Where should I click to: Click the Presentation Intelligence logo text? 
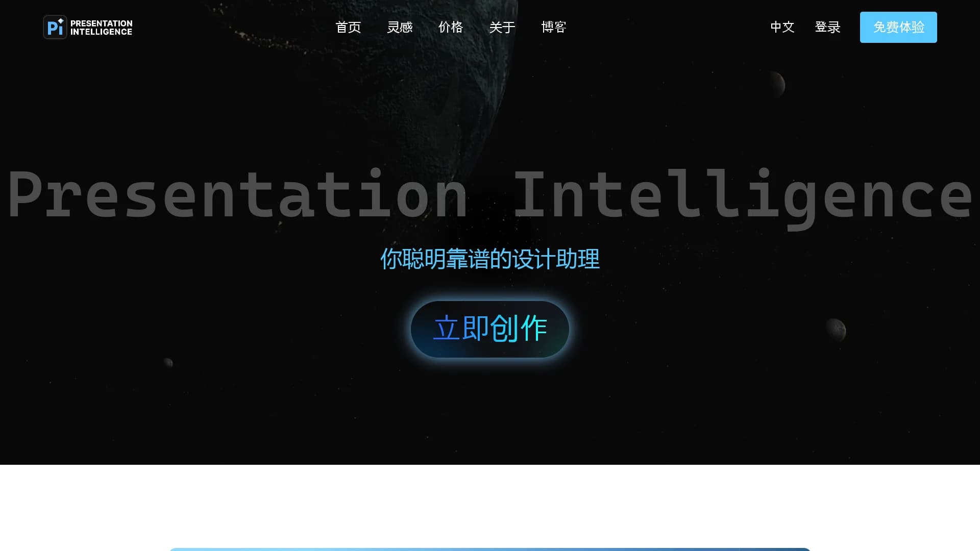[101, 28]
